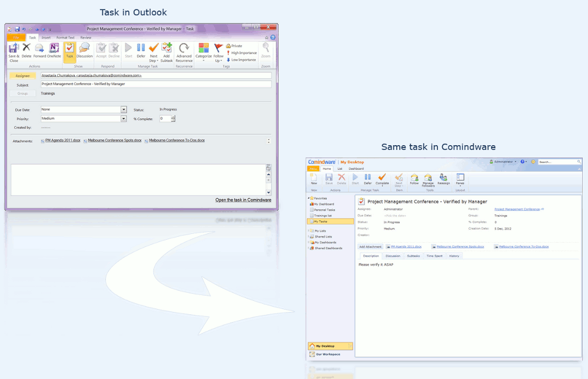Click the Defer icon in Outlook ribbon
588x379 pixels.
coord(141,51)
